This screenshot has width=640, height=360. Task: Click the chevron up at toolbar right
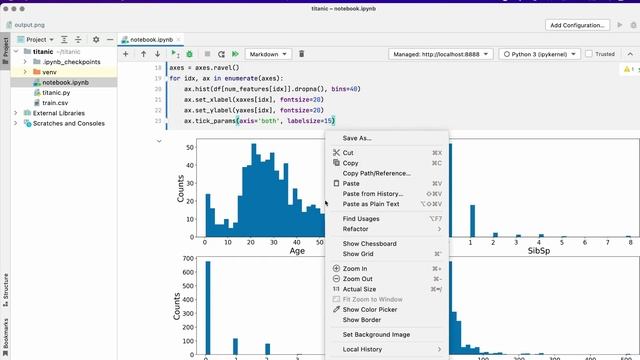[630, 54]
